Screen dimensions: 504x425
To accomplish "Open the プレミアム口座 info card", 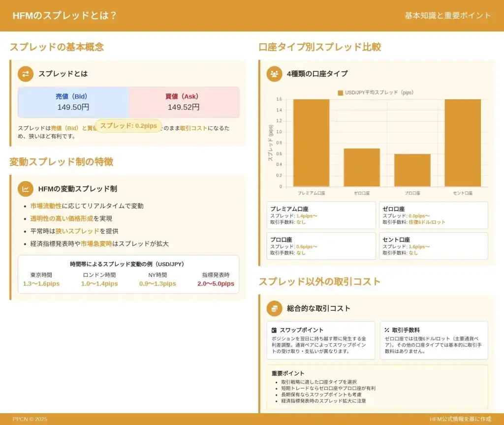I will (321, 215).
